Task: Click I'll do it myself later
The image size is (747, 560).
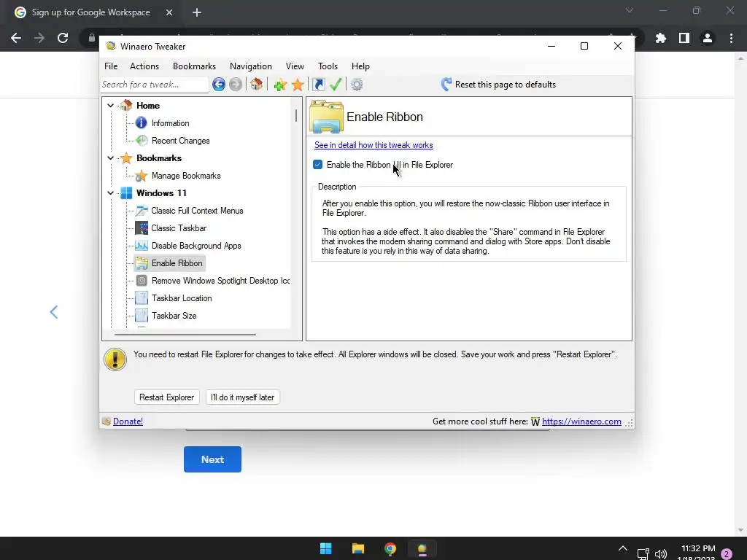Action: pos(242,397)
